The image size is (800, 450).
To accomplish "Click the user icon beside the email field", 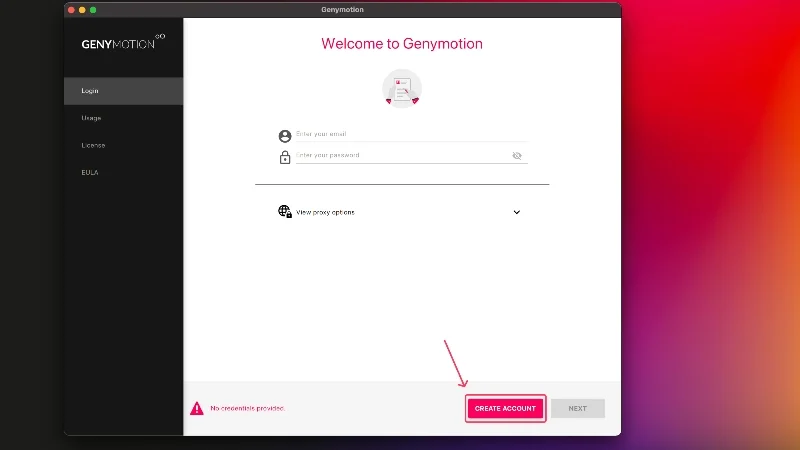I will click(x=285, y=136).
